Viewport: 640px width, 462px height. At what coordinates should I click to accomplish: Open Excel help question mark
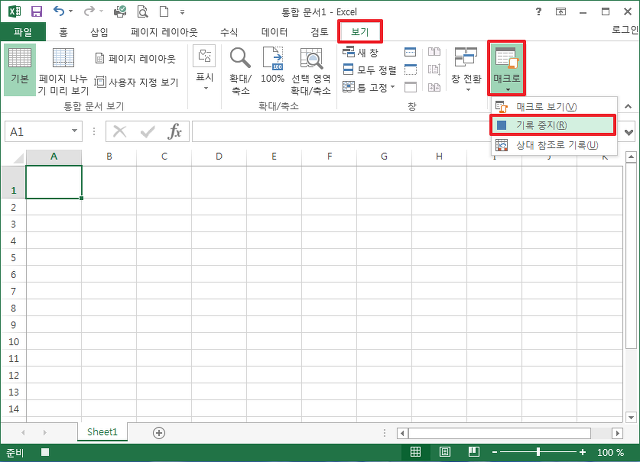click(539, 11)
